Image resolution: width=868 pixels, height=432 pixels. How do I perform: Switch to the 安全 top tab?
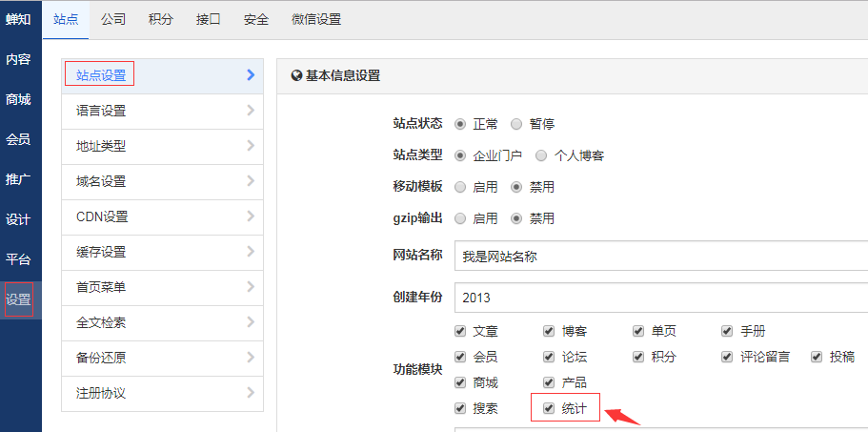coord(255,19)
